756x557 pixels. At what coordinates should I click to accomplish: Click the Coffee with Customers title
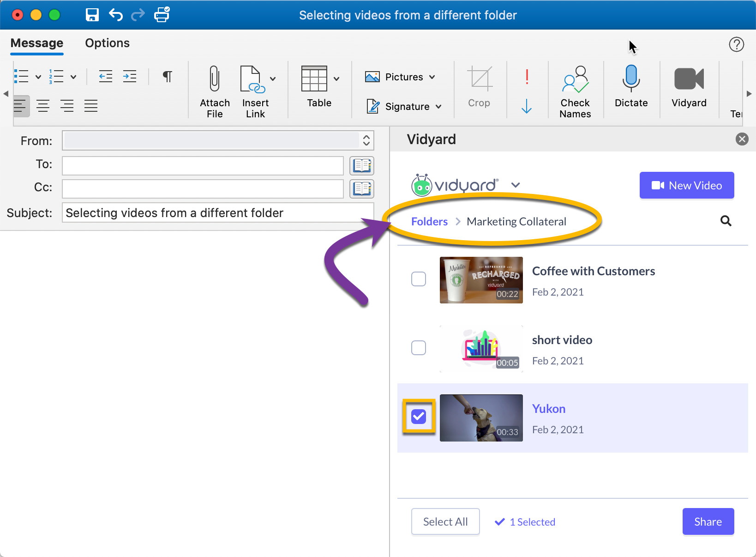594,271
